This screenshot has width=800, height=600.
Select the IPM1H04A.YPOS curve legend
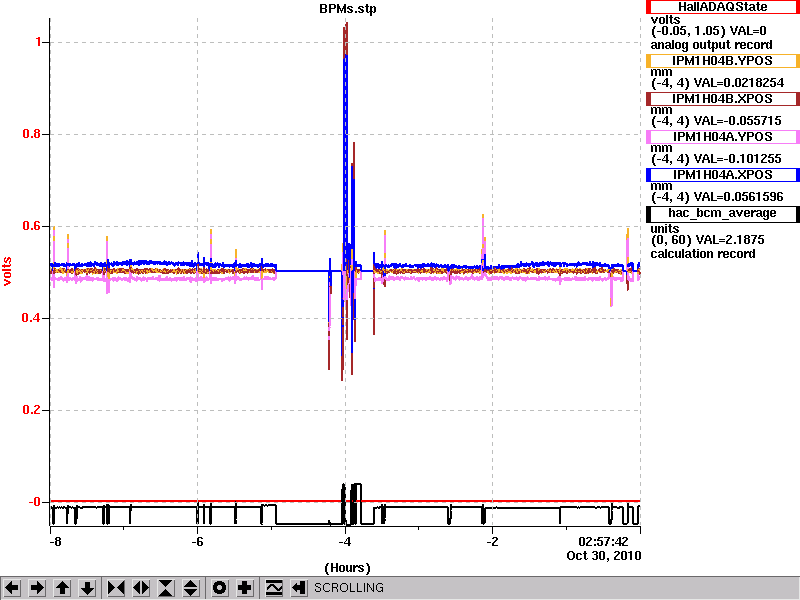[x=722, y=137]
